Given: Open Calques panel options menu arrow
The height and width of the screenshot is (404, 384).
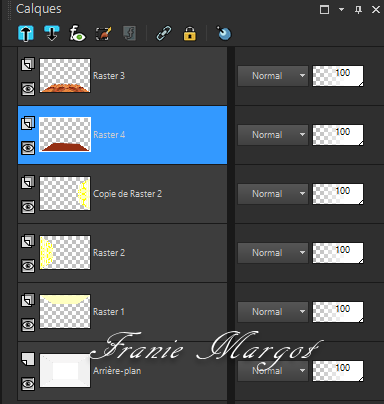Looking at the screenshot, I should pyautogui.click(x=341, y=9).
